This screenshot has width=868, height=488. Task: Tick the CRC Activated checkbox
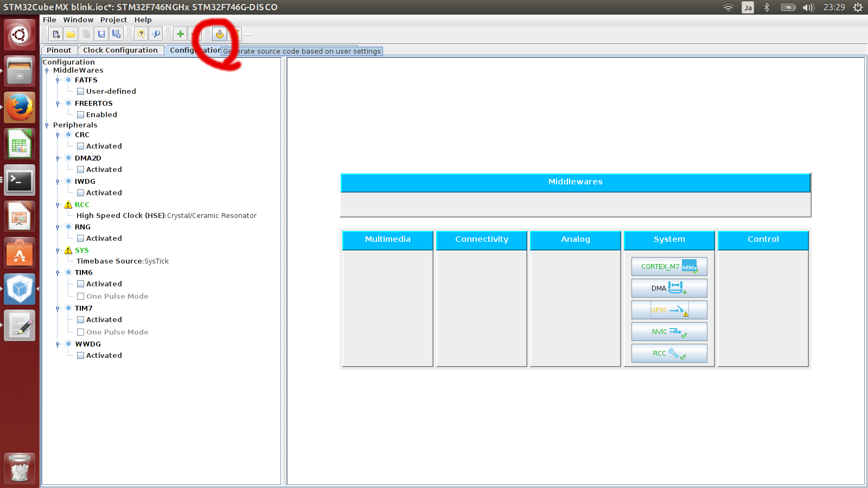click(x=80, y=146)
